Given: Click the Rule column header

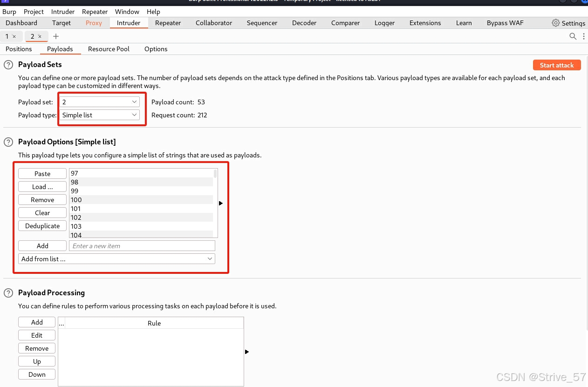Looking at the screenshot, I should [x=154, y=323].
